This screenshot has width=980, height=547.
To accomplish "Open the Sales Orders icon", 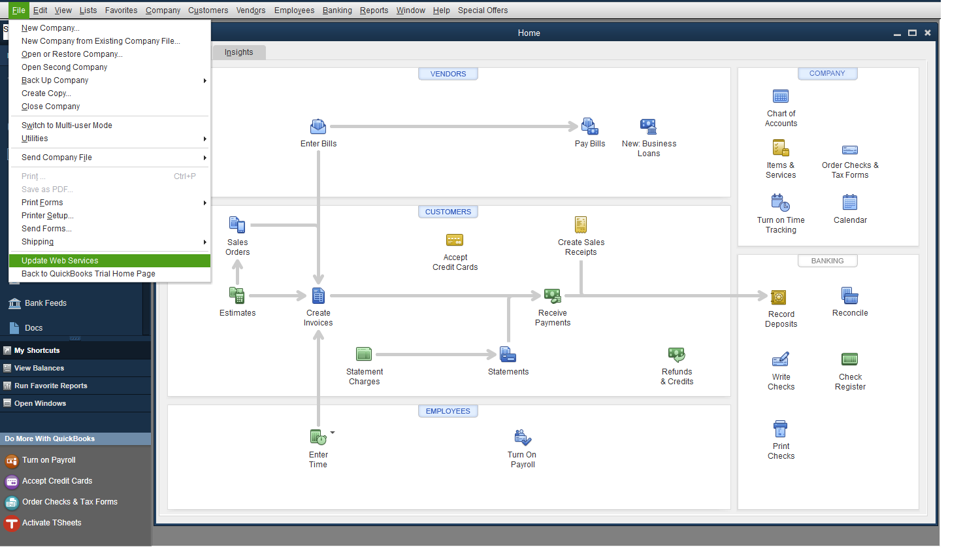I will (x=237, y=225).
